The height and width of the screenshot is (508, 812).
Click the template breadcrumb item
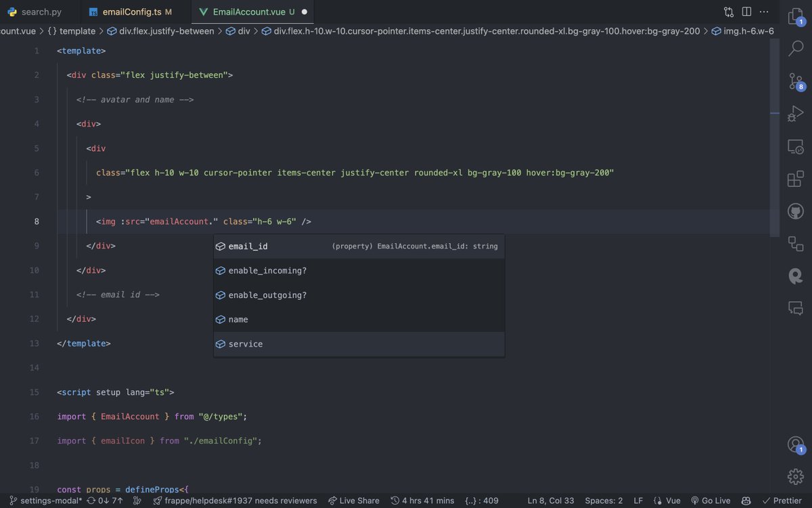click(x=71, y=31)
